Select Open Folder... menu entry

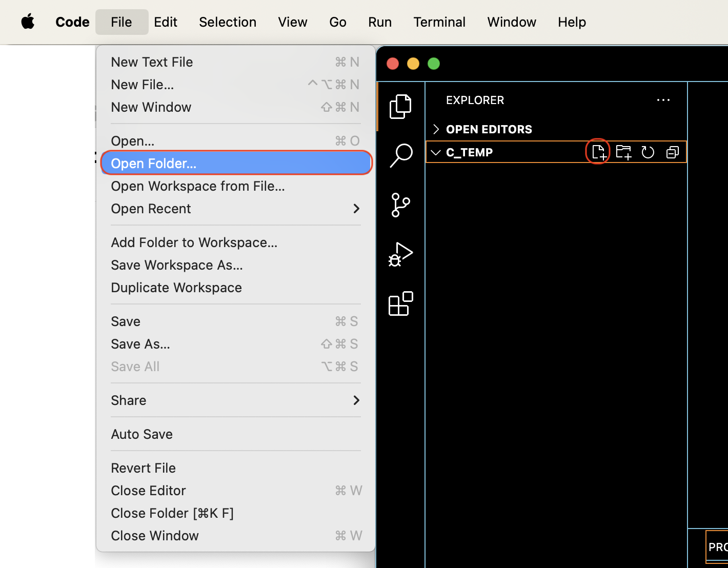(236, 164)
